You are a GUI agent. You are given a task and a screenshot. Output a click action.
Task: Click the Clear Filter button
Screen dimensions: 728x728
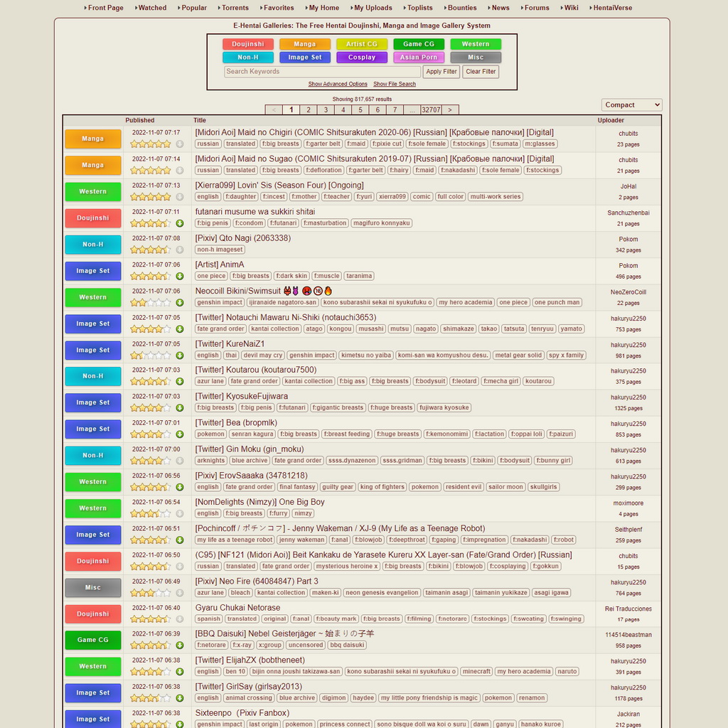tap(481, 72)
